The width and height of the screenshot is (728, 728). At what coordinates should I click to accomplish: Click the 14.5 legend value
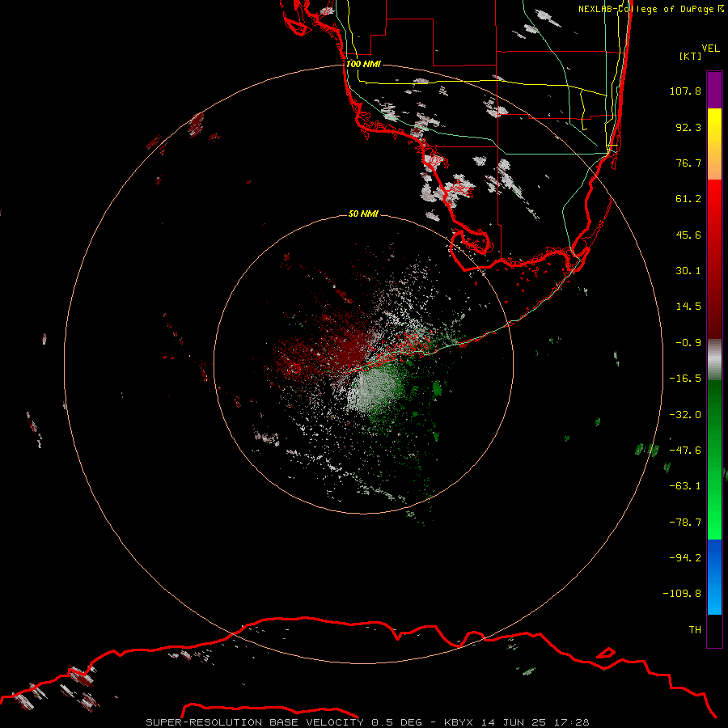point(688,307)
